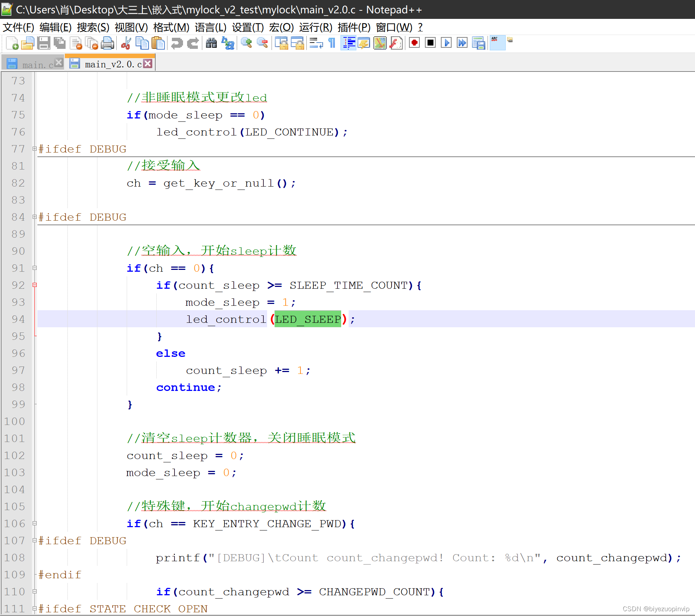The image size is (695, 616).
Task: Click the Cut scissors icon
Action: pos(126,43)
